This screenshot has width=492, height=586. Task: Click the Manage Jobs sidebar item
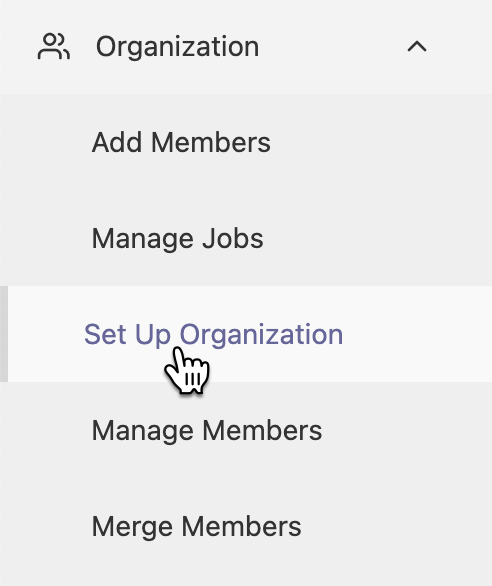coord(246,238)
